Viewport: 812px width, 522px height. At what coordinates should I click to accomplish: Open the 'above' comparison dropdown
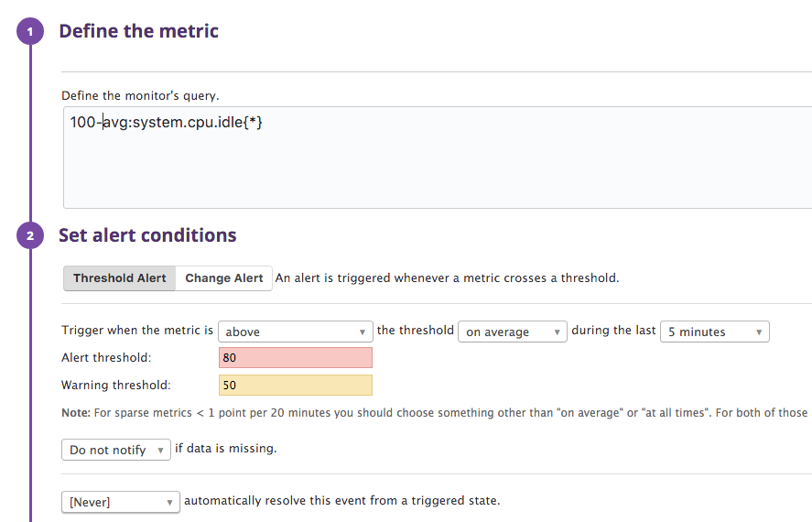[296, 332]
